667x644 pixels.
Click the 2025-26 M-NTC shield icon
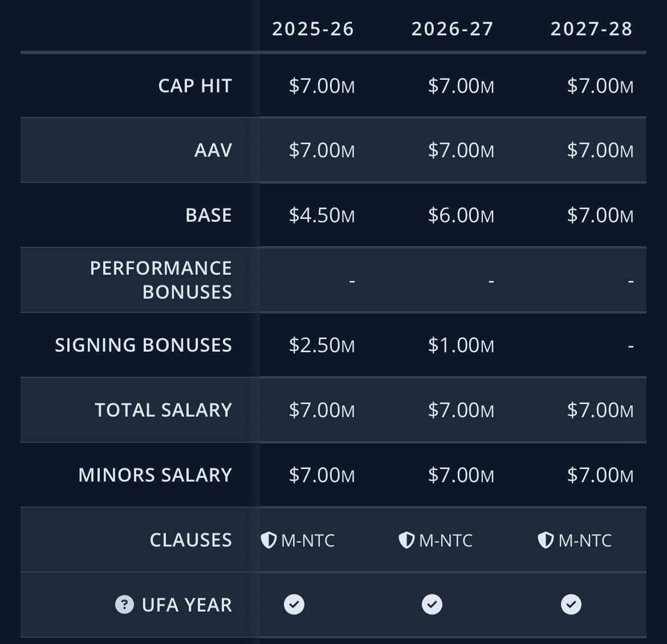(x=269, y=540)
